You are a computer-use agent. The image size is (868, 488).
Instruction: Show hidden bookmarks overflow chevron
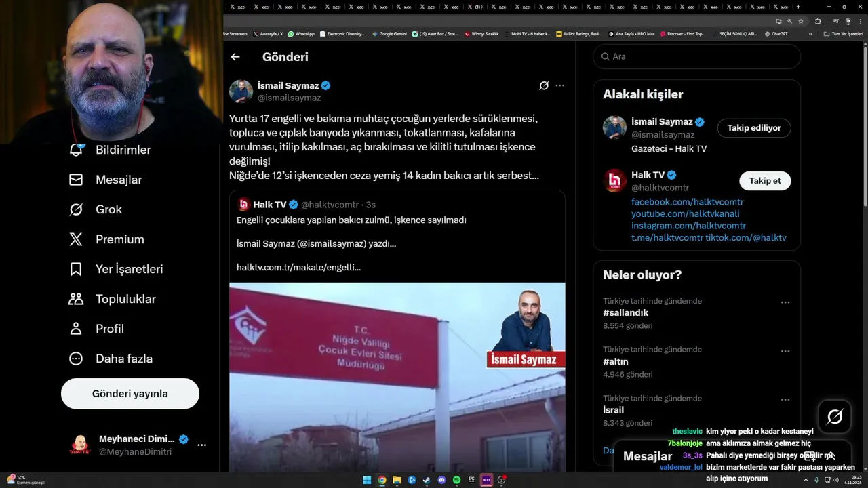(809, 33)
